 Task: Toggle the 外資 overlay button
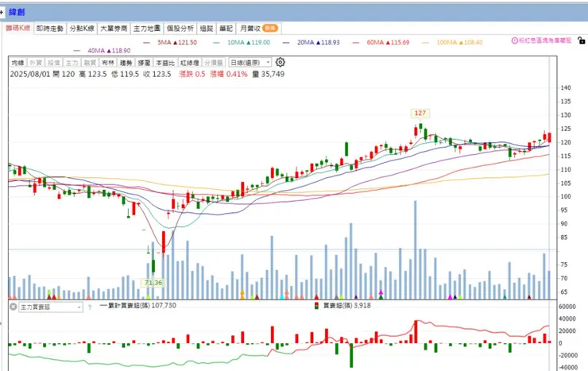(x=36, y=63)
